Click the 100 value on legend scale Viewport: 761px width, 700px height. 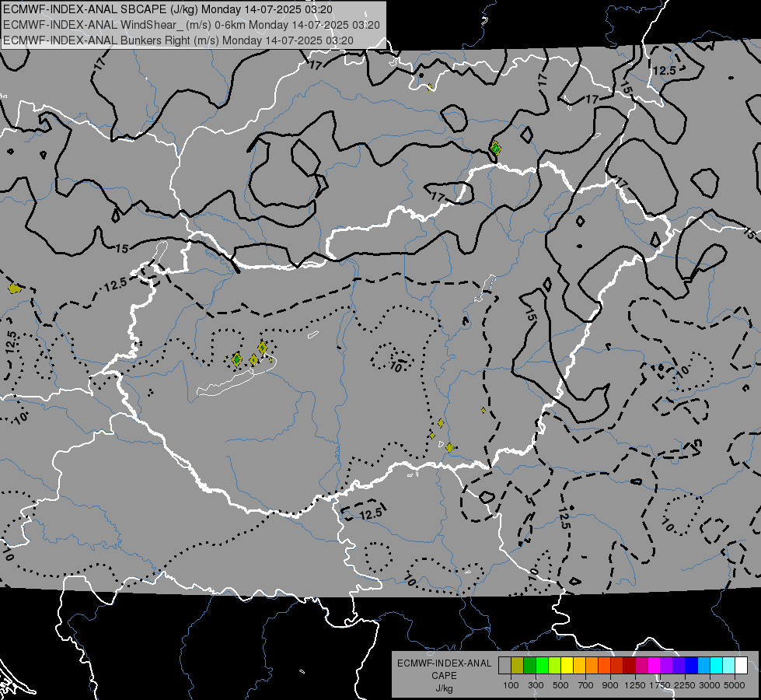click(x=511, y=685)
